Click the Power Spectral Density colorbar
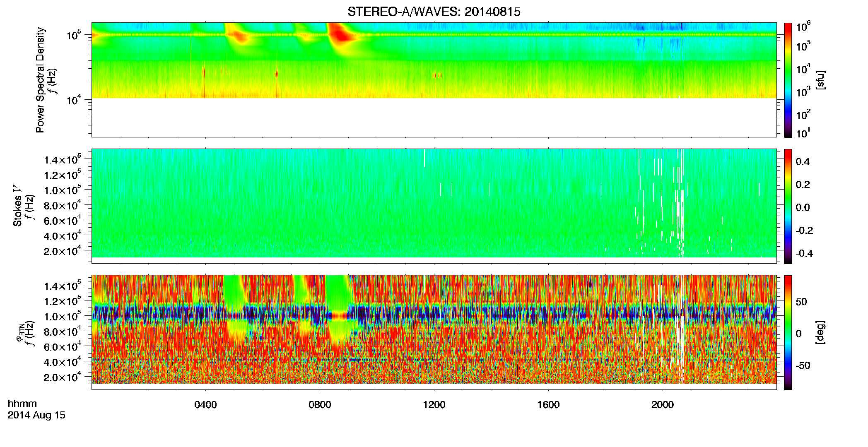 (x=788, y=79)
